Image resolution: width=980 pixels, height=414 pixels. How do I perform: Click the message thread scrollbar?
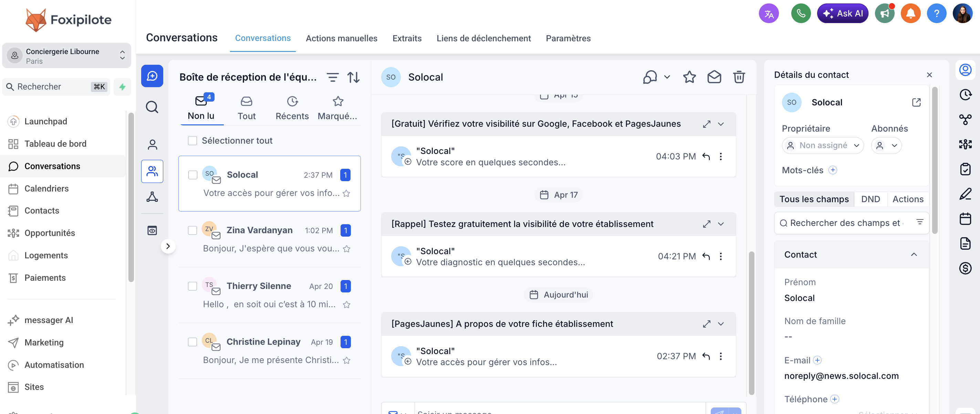751,323
